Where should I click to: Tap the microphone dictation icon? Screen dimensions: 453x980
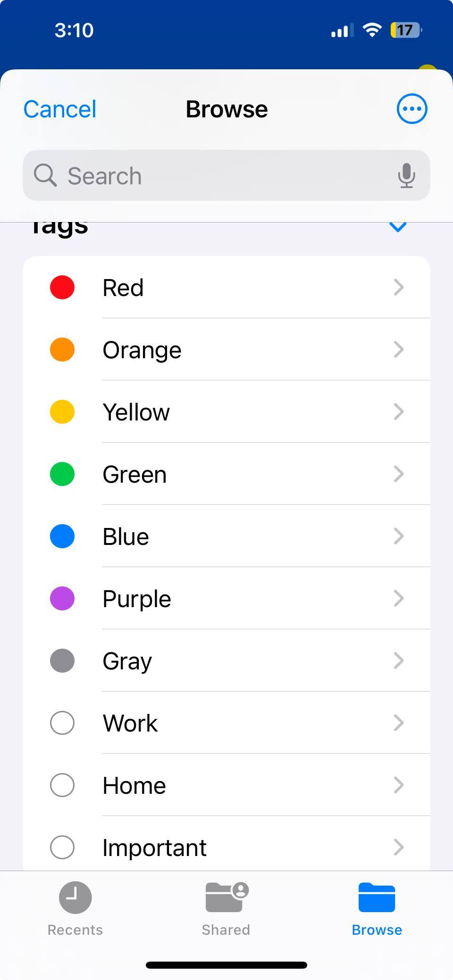coord(406,176)
